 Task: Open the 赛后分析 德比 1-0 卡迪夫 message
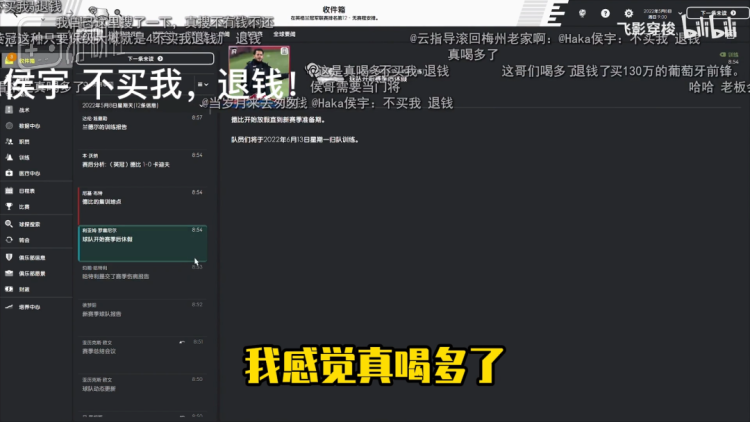click(x=143, y=166)
